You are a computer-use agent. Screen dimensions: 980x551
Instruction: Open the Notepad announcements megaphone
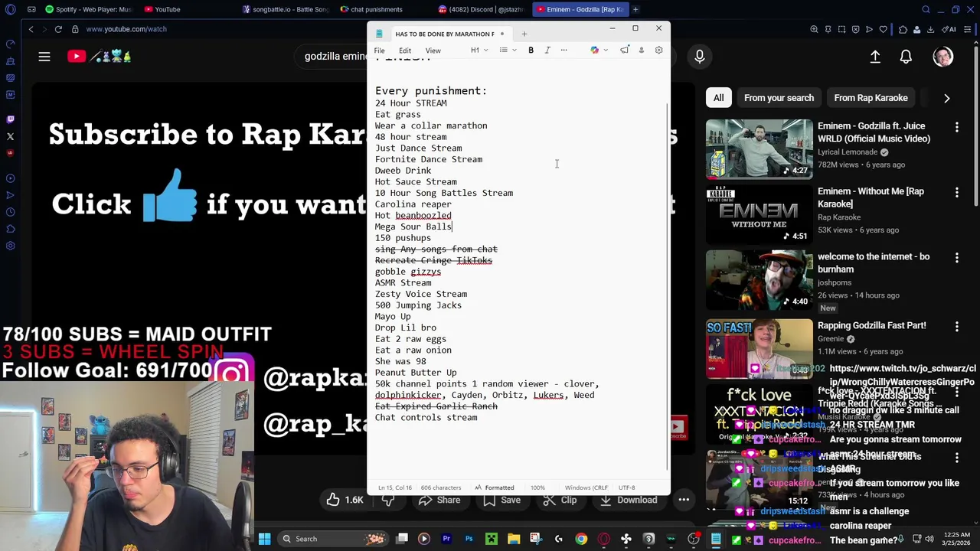coord(625,51)
